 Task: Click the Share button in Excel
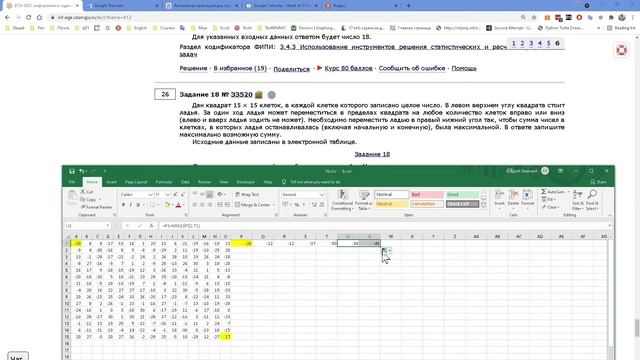coord(598,182)
